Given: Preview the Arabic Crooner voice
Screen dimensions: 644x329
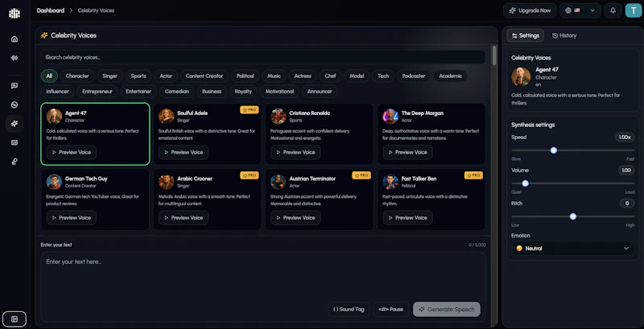Looking at the screenshot, I should (x=184, y=218).
